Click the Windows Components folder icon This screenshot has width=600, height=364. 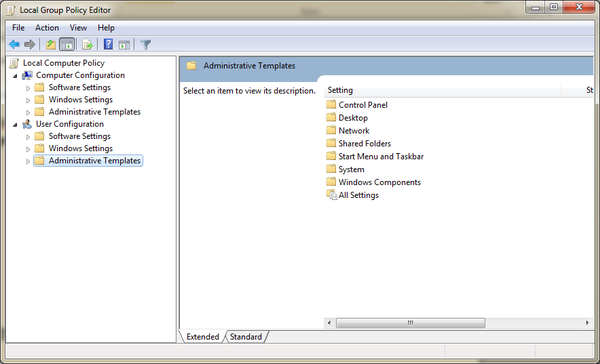(x=331, y=182)
